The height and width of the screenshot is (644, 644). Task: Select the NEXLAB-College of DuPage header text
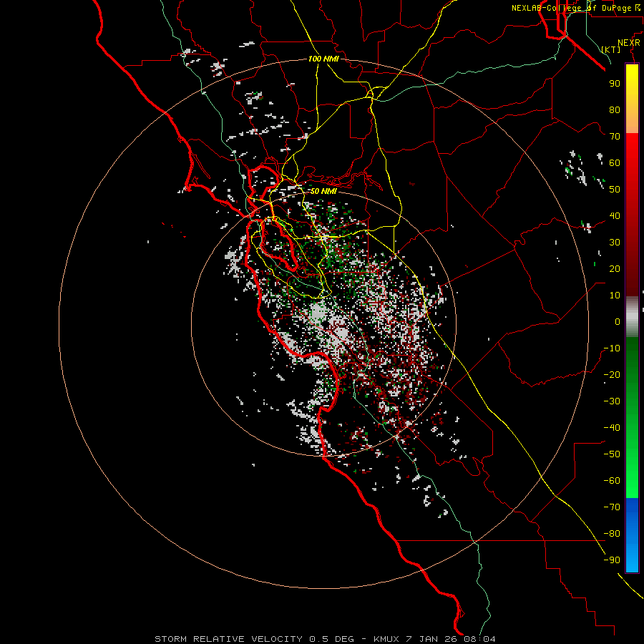[x=576, y=8]
